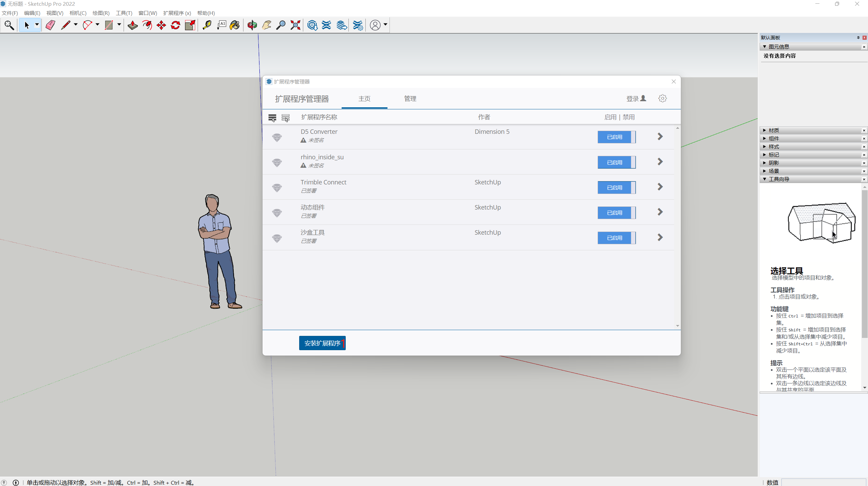Activate the Arc drawing tool

(87, 25)
